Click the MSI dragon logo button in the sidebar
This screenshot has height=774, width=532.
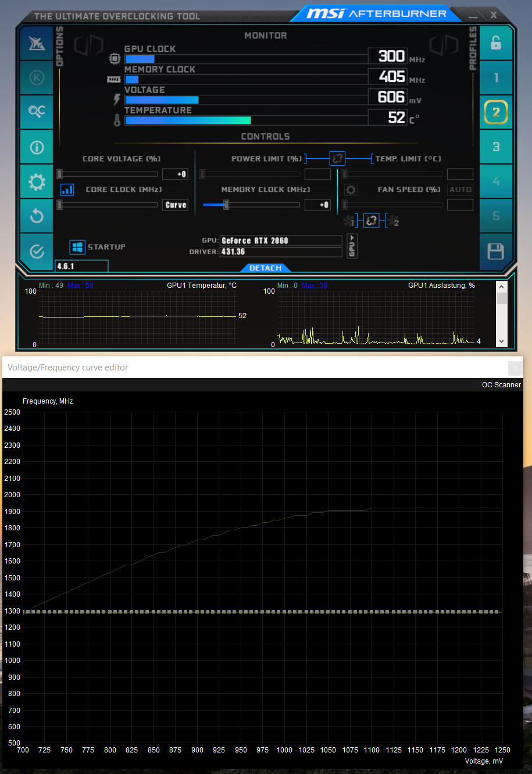pyautogui.click(x=37, y=43)
